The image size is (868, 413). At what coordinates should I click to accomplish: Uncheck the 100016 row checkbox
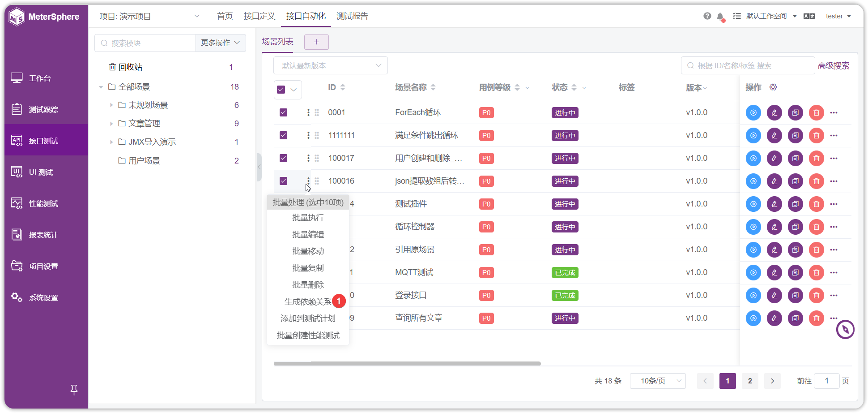283,181
